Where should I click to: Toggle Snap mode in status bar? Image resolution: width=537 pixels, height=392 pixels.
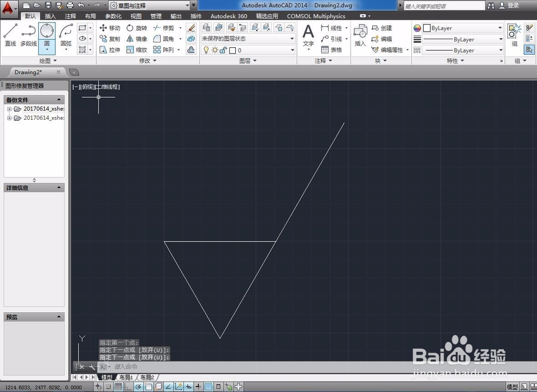coord(108,387)
